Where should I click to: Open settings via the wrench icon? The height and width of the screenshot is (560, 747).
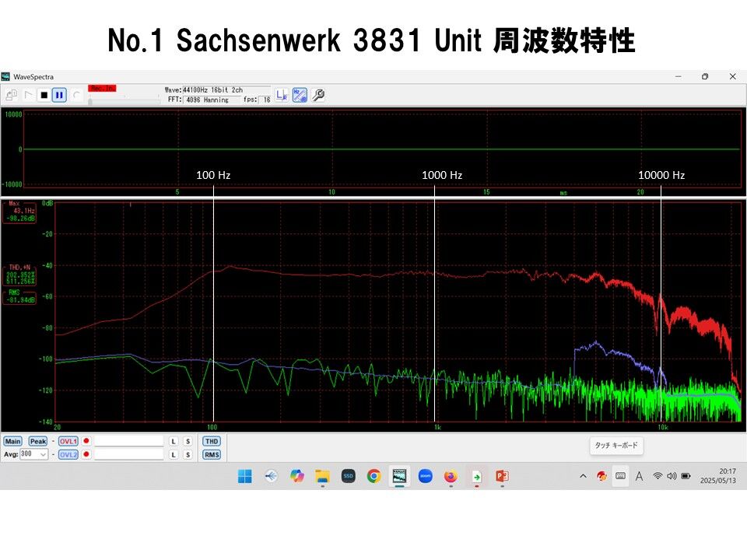click(317, 94)
